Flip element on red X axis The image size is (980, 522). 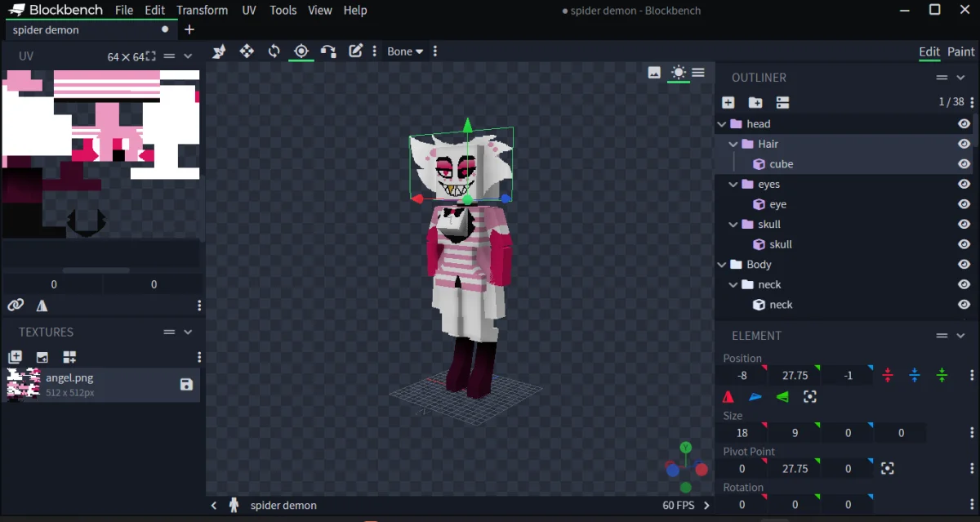click(x=728, y=397)
